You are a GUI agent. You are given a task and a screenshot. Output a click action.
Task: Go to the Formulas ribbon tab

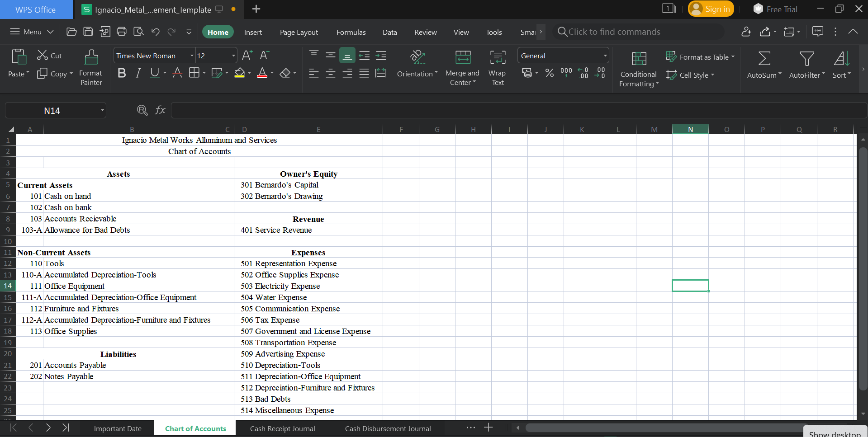(351, 32)
